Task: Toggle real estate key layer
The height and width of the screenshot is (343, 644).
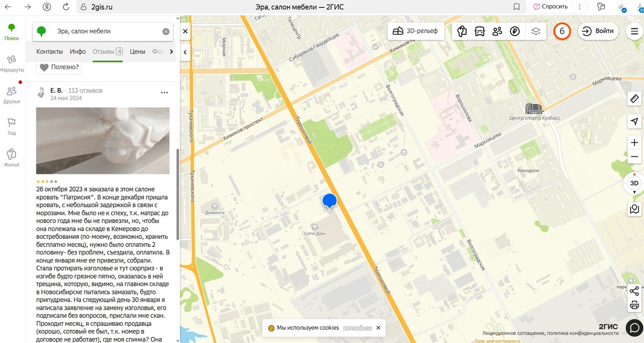Action: pyautogui.click(x=462, y=31)
